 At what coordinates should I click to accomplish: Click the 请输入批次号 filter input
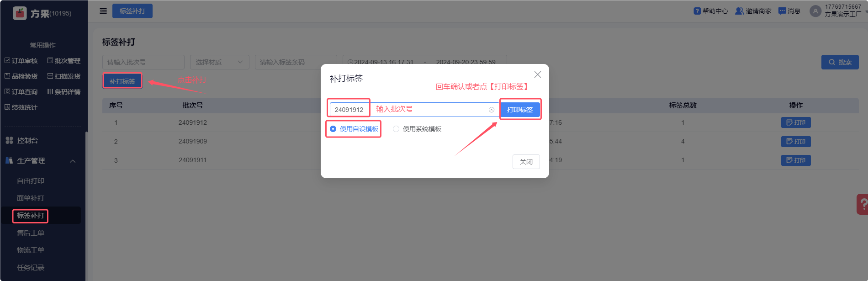coord(143,62)
